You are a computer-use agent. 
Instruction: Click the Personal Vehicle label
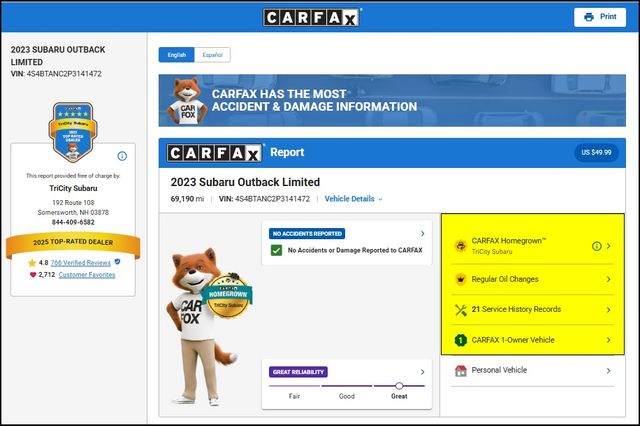click(x=499, y=370)
